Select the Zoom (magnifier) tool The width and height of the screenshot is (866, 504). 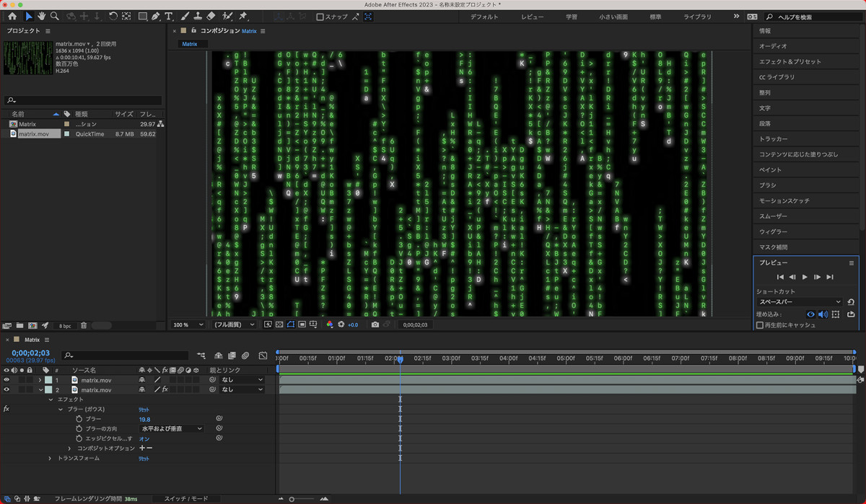55,16
